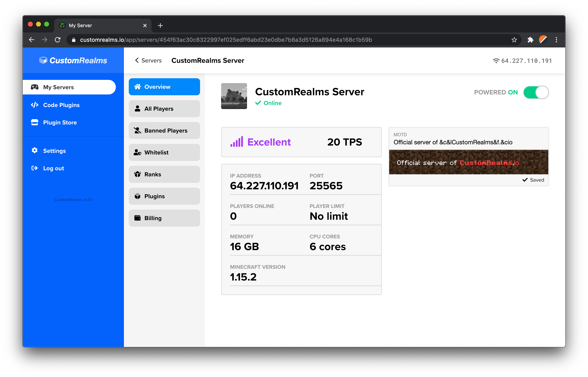The width and height of the screenshot is (588, 377).
Task: Click the logout arrow icon
Action: (x=34, y=168)
